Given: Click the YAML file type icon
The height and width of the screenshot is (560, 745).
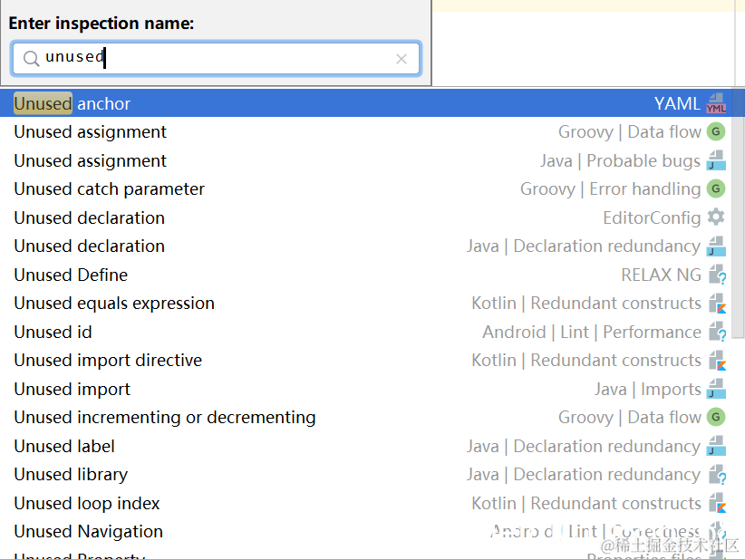Looking at the screenshot, I should pos(716,103).
